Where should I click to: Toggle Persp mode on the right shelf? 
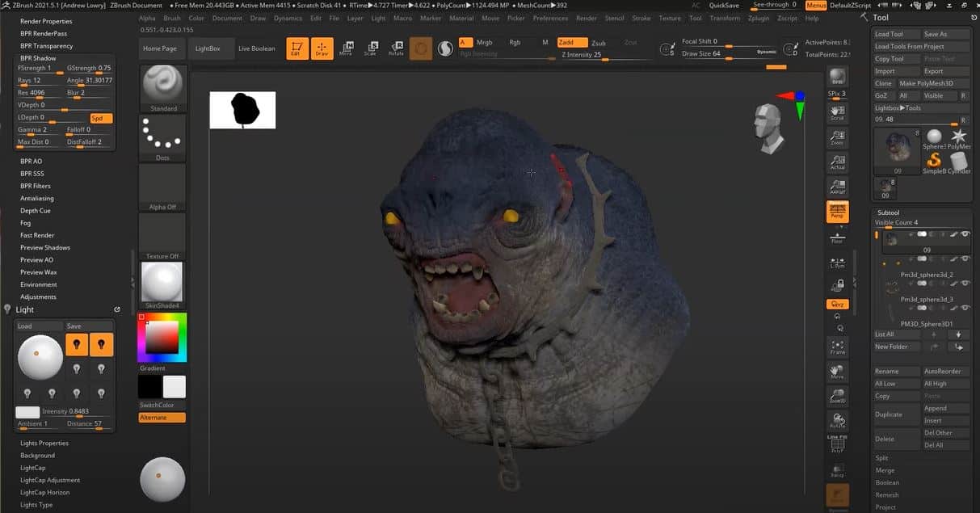coord(838,214)
